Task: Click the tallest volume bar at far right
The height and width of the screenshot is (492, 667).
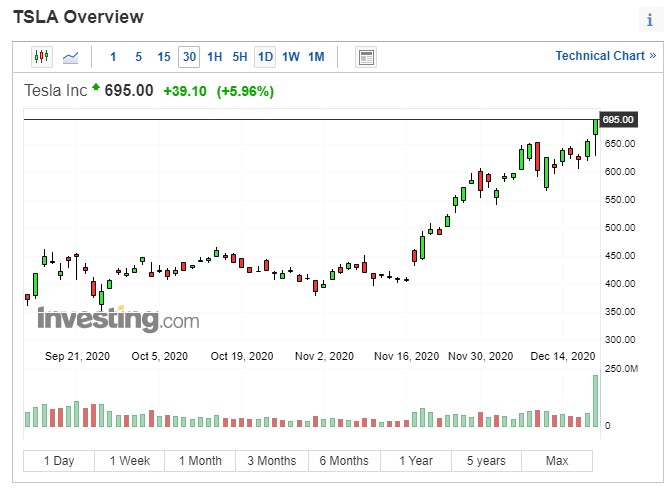Action: 596,401
